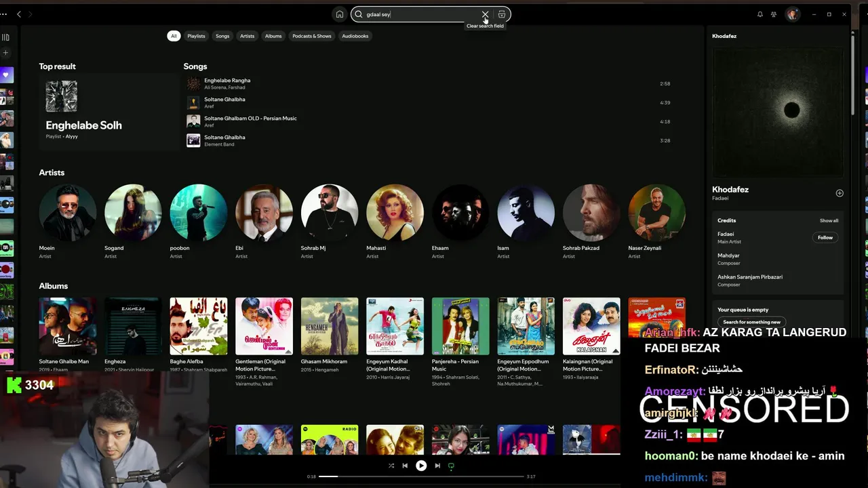This screenshot has width=868, height=488.
Task: Open Albums section heading
Action: 54,286
